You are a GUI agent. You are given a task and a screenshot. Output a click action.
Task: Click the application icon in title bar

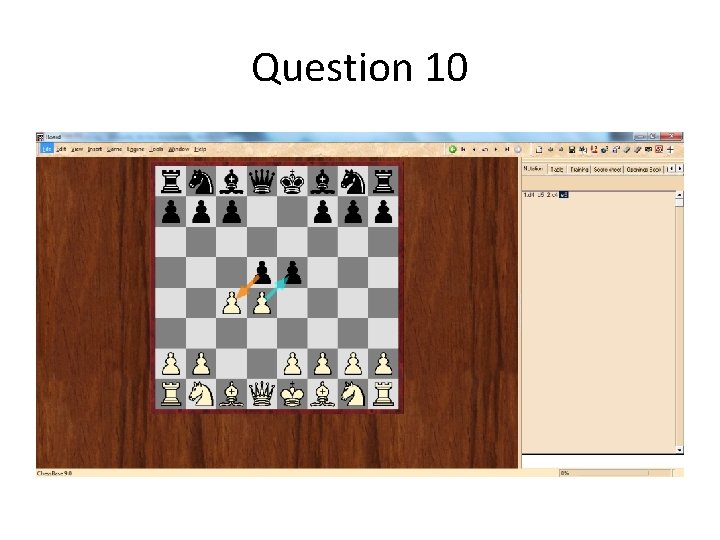point(40,137)
